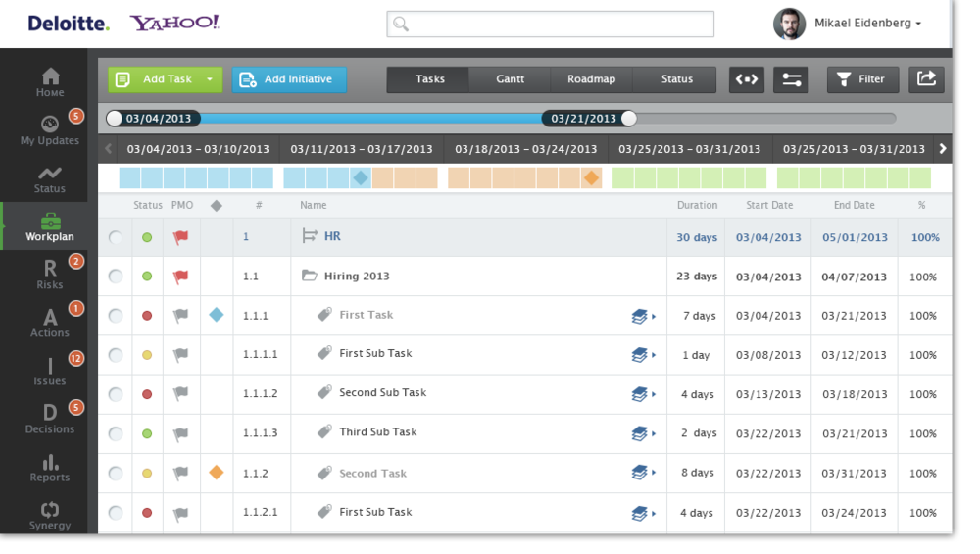Select the radio button for row 1.1.1
This screenshot has width=980, height=554.
point(116,316)
